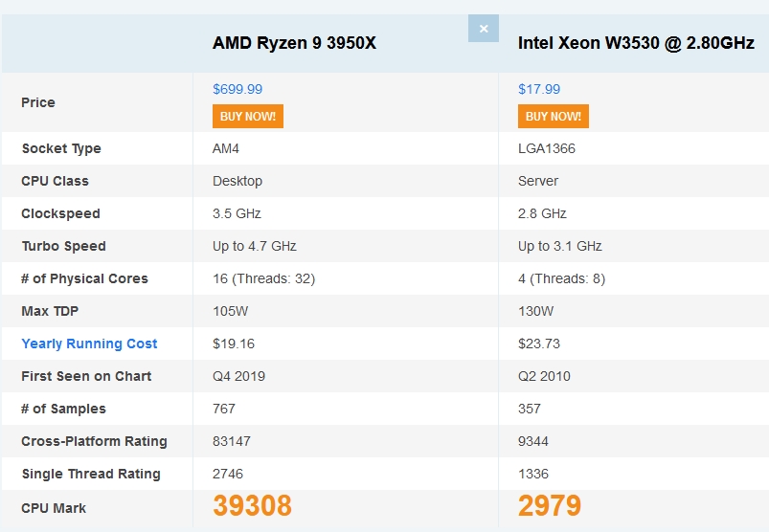Click the 16 (Threads: 32) value
The width and height of the screenshot is (769, 532).
[x=264, y=278]
